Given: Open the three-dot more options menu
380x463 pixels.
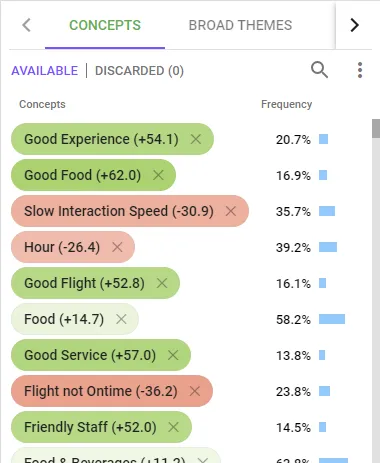Looking at the screenshot, I should pyautogui.click(x=360, y=70).
